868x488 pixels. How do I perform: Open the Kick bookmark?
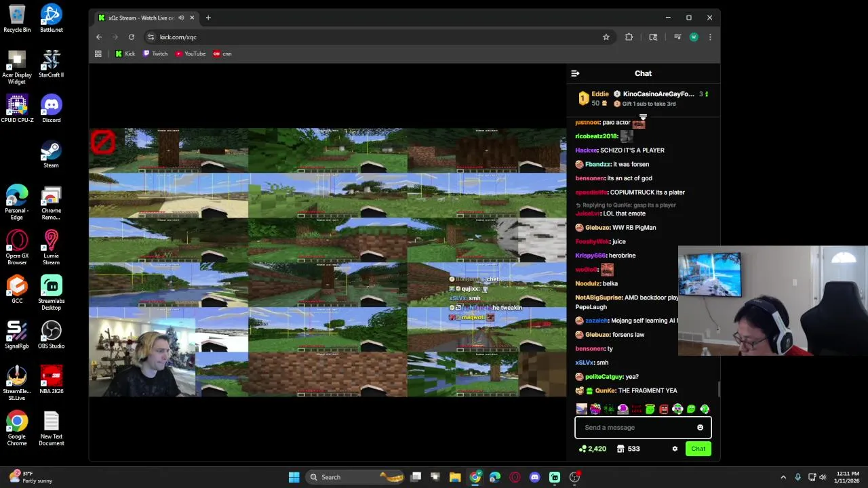(125, 54)
